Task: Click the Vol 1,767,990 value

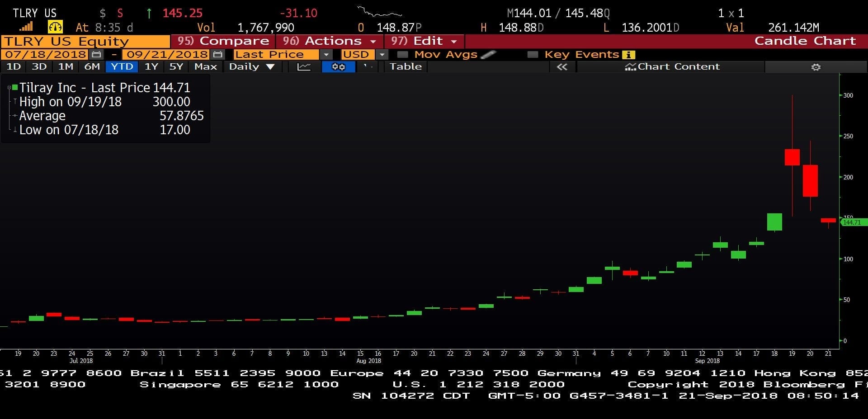Action: tap(266, 28)
